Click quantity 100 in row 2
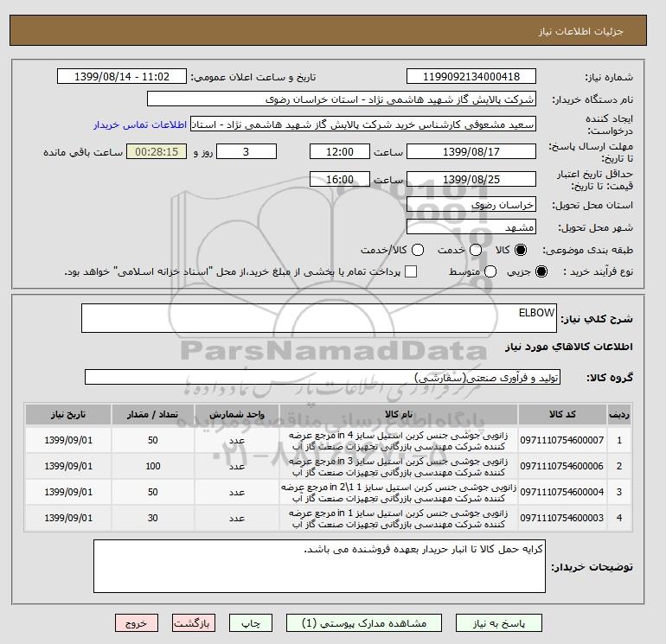This screenshot has width=666, height=644. (153, 466)
